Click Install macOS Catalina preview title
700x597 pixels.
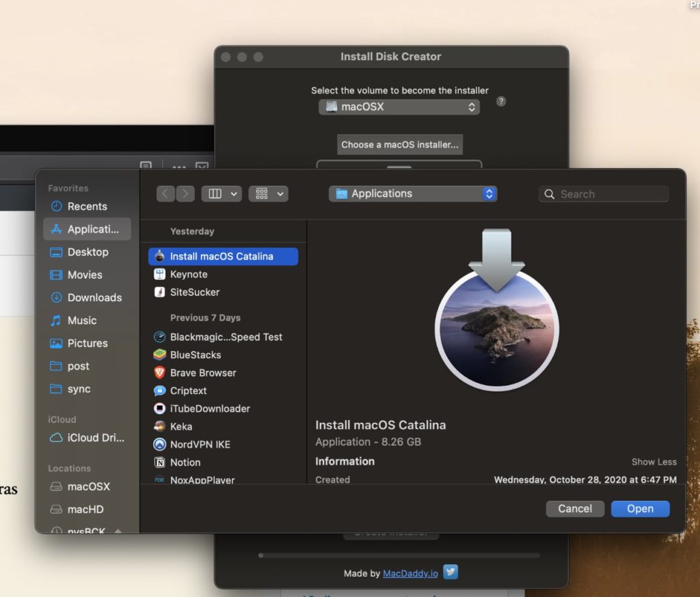coord(380,425)
